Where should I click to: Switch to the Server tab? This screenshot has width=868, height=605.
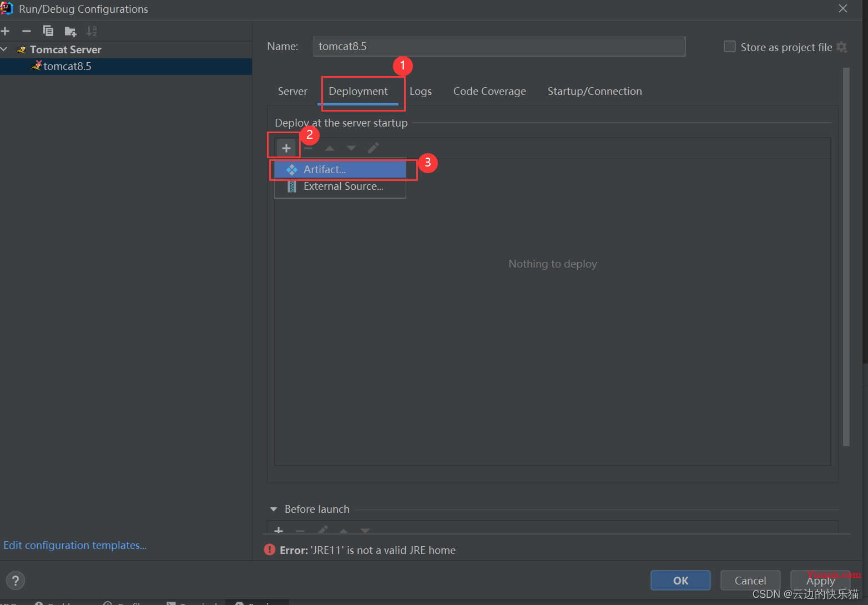[292, 91]
